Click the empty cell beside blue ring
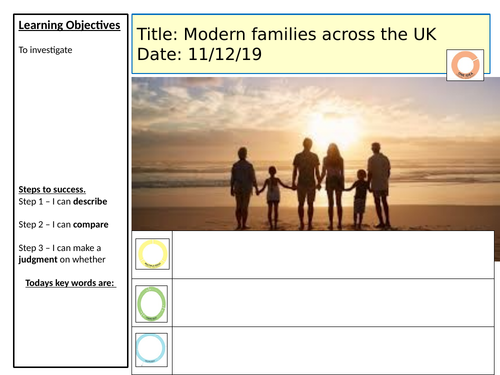Screen dimensions: 500x375 (333, 351)
